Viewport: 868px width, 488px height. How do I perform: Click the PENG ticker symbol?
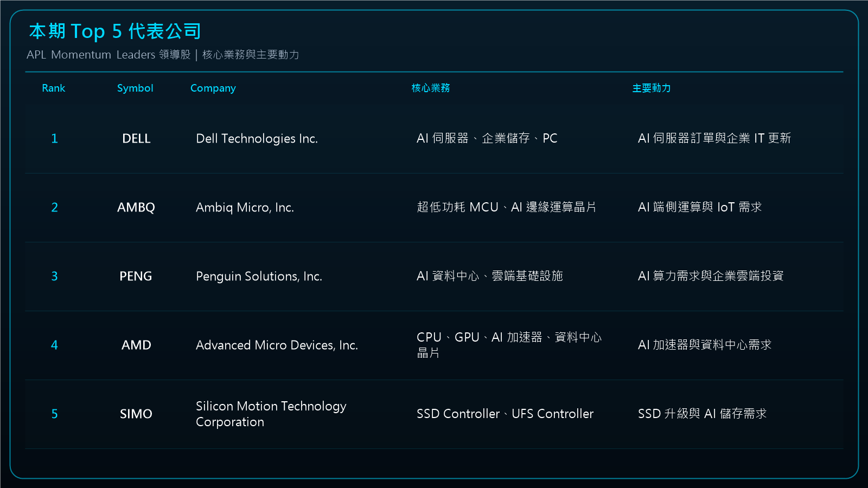136,277
